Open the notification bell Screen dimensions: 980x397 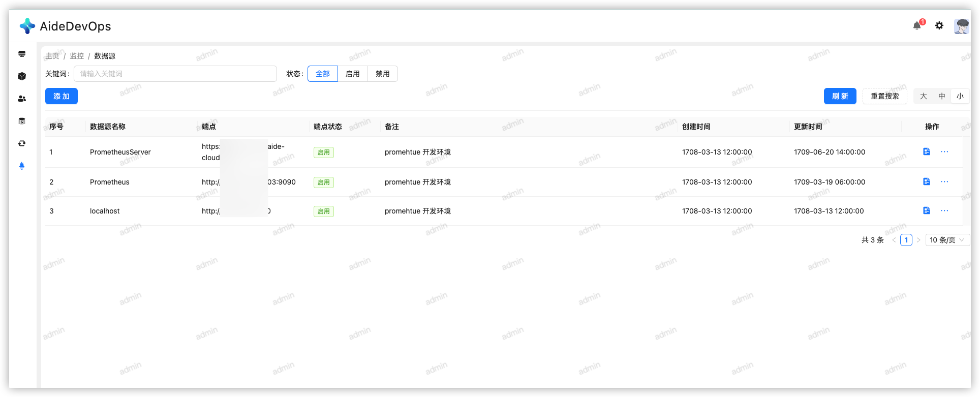pyautogui.click(x=917, y=25)
